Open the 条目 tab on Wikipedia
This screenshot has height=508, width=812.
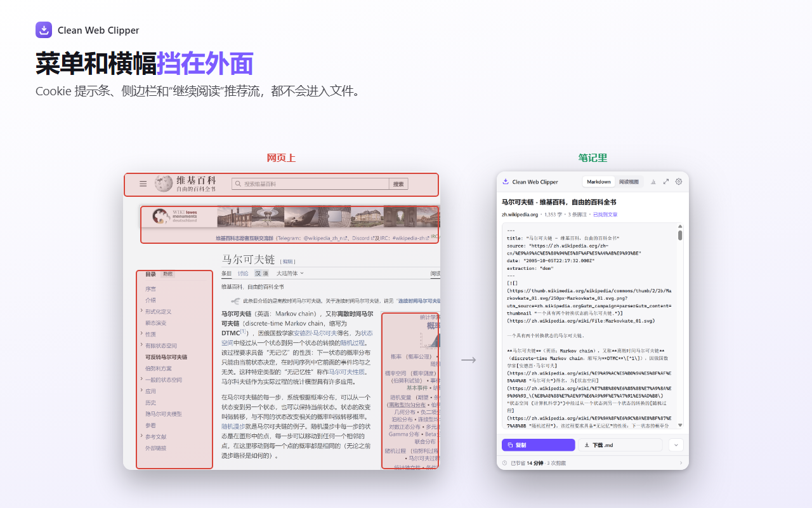click(226, 273)
